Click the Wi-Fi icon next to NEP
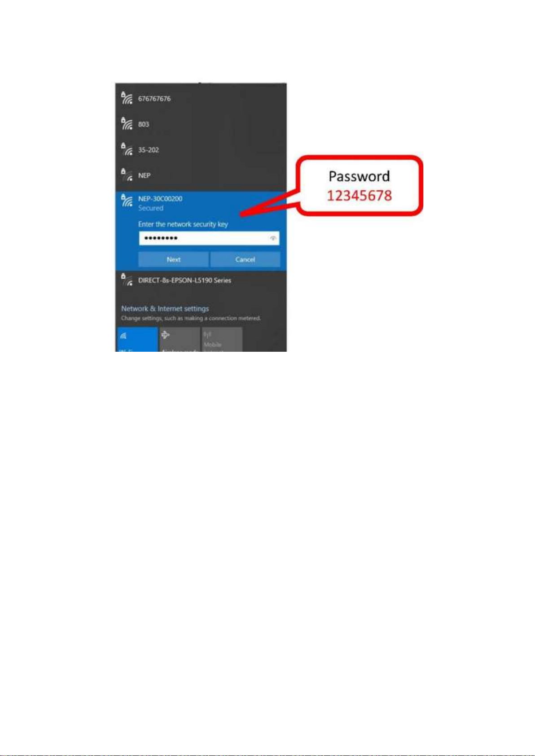This screenshot has width=535, height=756. 127,175
